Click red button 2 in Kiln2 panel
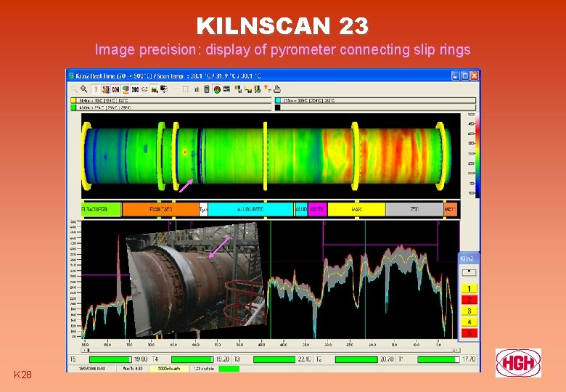The height and width of the screenshot is (392, 566). click(x=469, y=300)
